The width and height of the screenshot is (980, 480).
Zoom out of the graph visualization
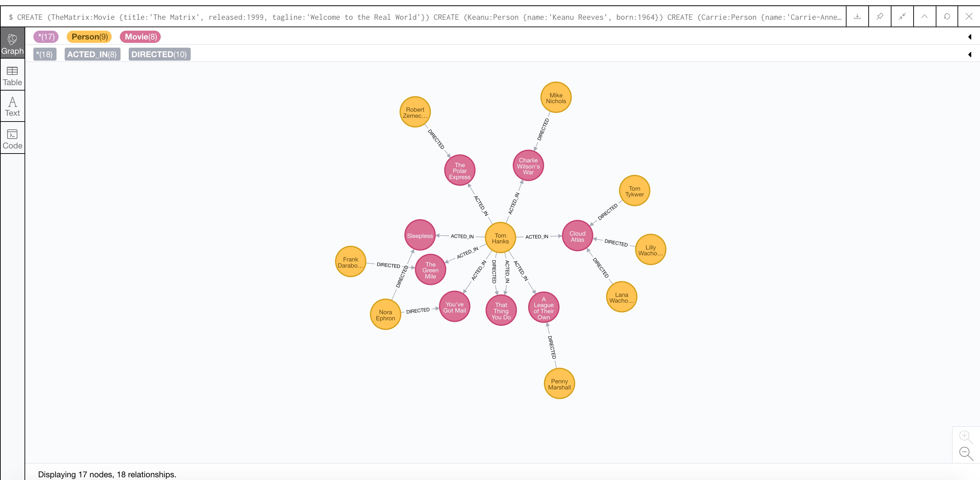[965, 453]
